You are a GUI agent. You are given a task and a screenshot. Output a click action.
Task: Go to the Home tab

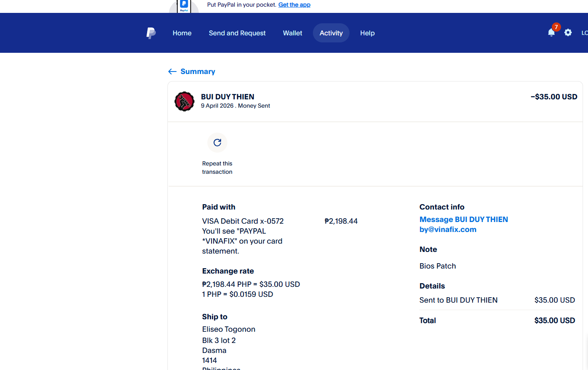182,33
